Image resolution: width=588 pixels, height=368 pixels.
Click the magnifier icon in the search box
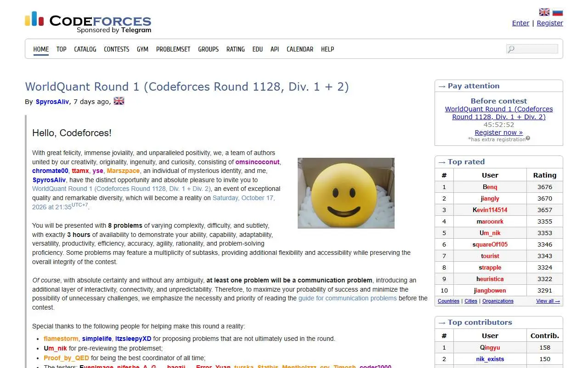(511, 49)
